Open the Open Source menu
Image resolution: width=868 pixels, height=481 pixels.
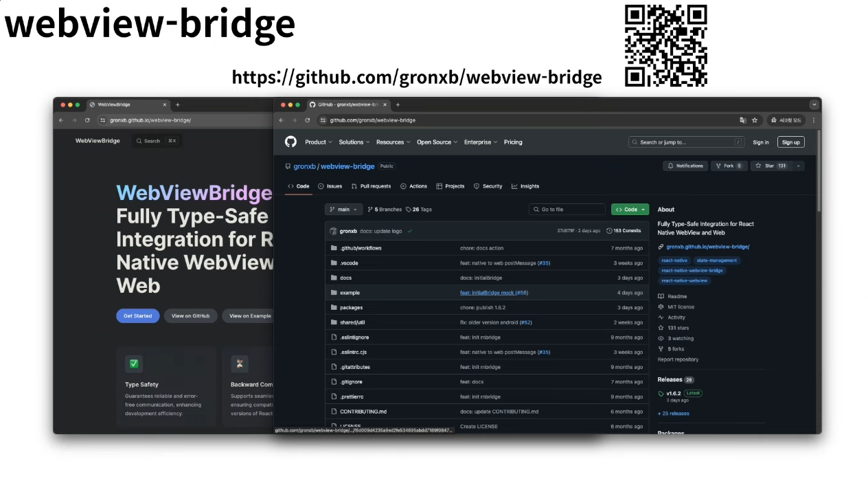click(x=437, y=142)
